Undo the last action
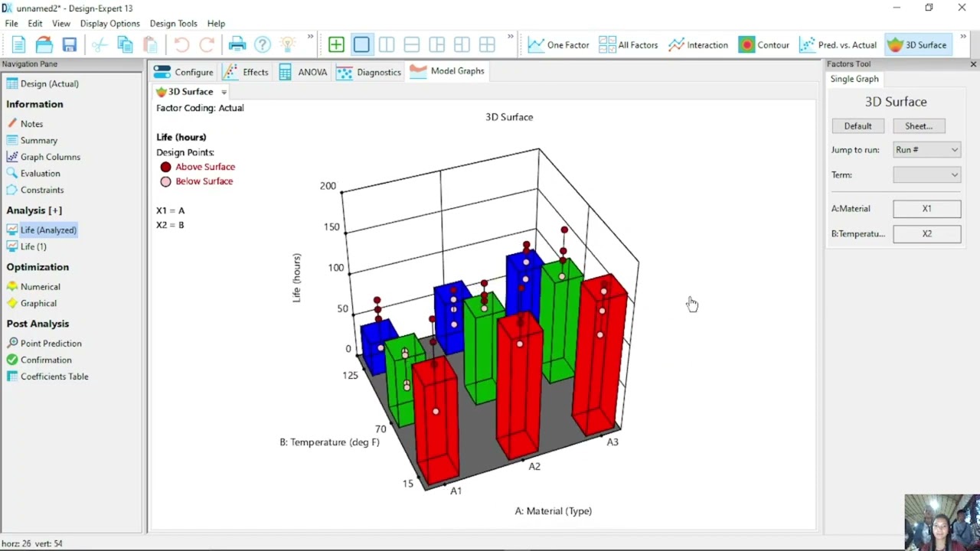 pos(181,44)
